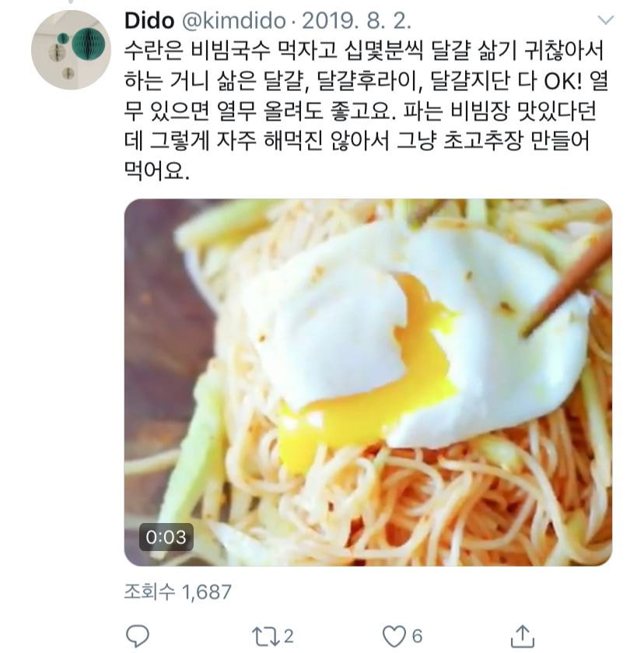This screenshot has width=644, height=653.
Task: Open the share upload icon
Action: click(x=522, y=636)
